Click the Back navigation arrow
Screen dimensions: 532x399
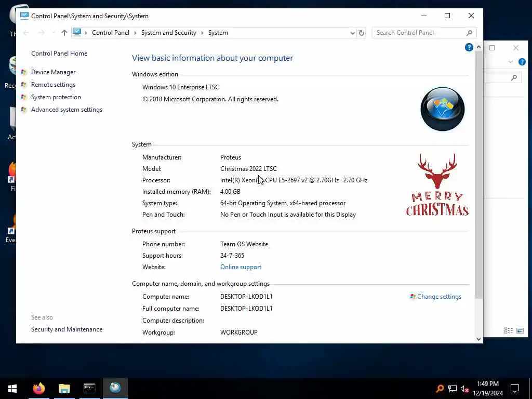26,33
